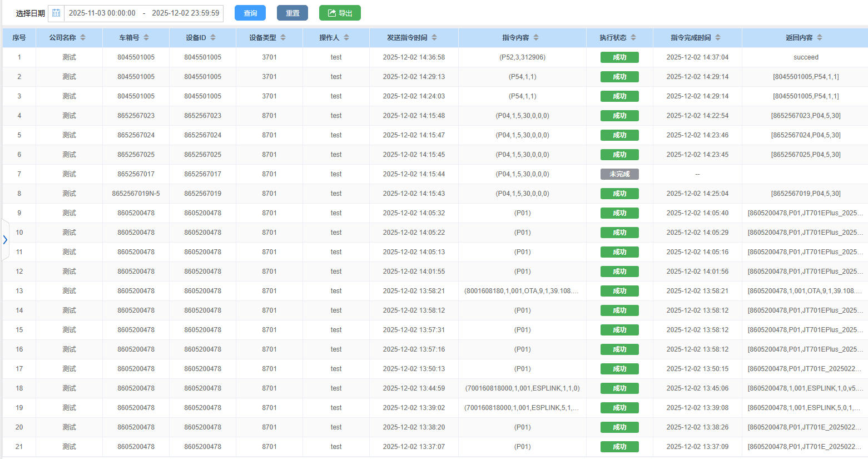Image resolution: width=868 pixels, height=459 pixels.
Task: Click the calendar icon in date picker
Action: (56, 13)
